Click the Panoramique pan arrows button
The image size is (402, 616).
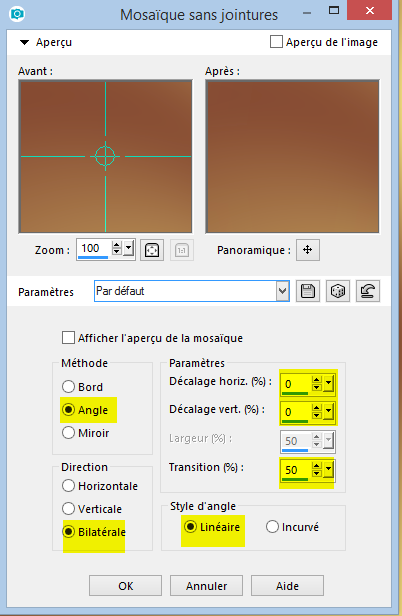point(308,250)
